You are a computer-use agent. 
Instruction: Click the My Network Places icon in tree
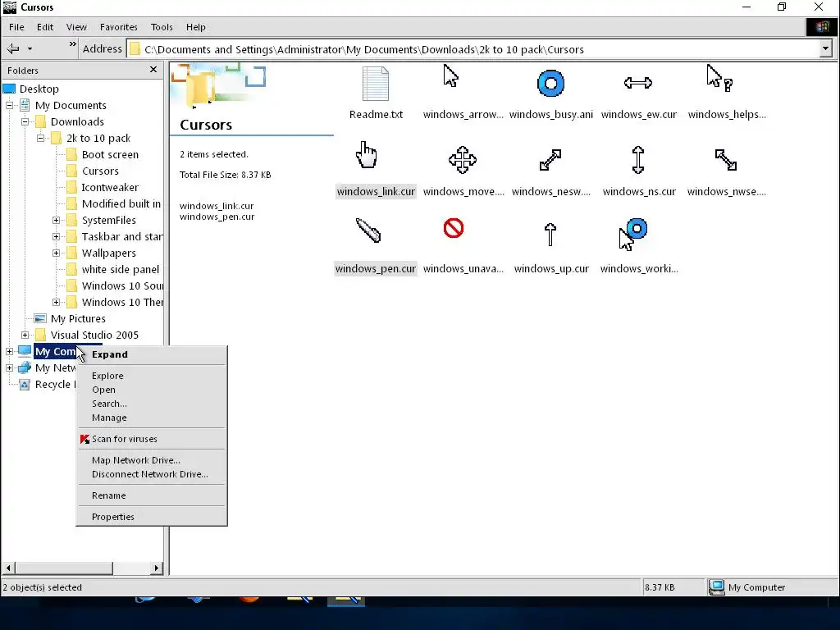click(x=25, y=368)
